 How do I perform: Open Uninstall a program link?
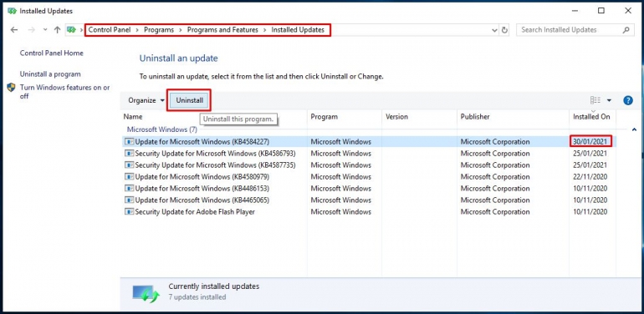tap(50, 74)
